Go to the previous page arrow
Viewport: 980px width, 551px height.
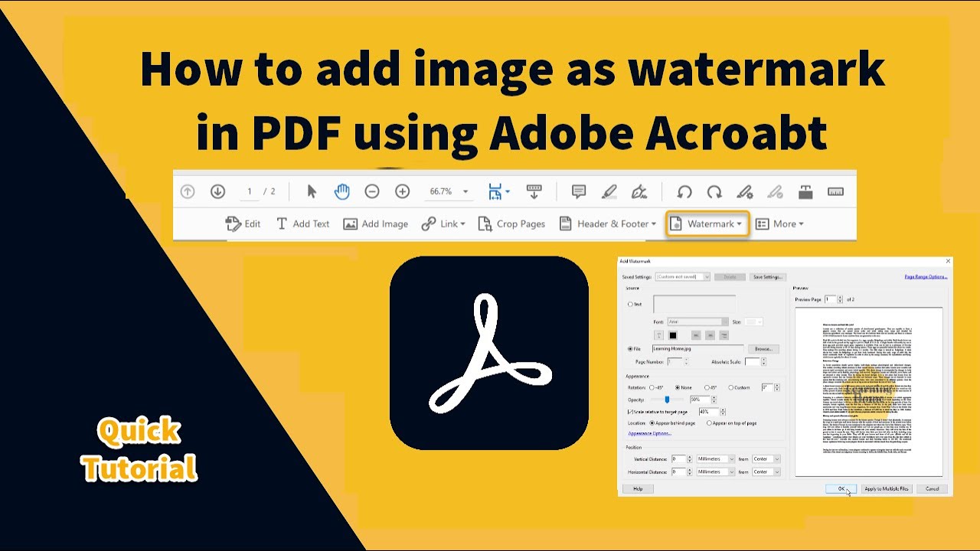pyautogui.click(x=188, y=192)
